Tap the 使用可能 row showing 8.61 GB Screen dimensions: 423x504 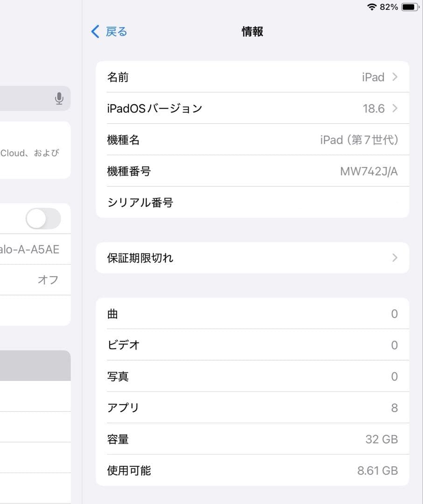(252, 470)
